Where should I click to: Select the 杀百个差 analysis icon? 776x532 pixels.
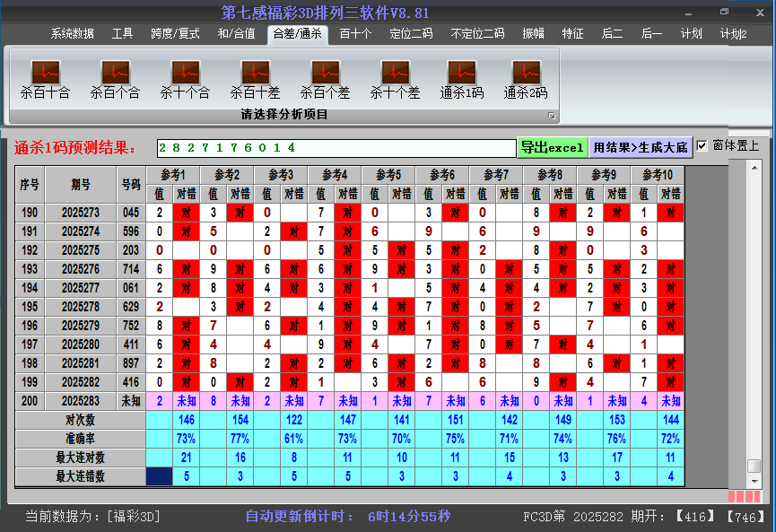coord(325,77)
